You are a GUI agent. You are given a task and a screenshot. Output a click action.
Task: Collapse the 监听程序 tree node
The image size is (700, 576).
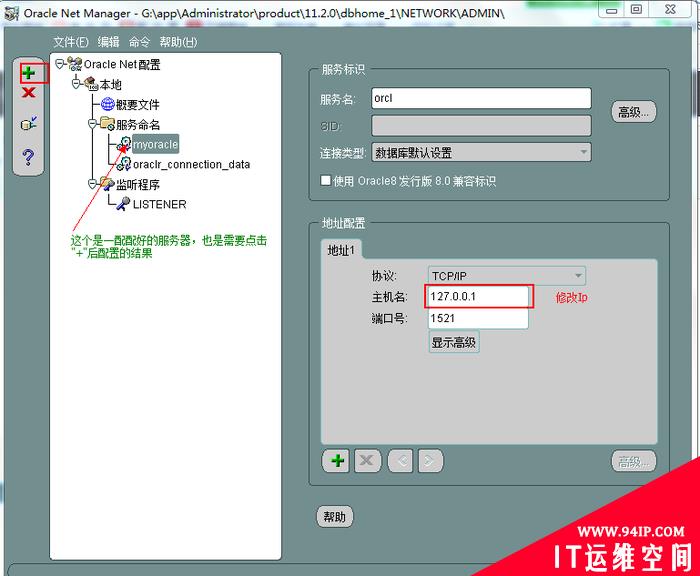point(92,184)
